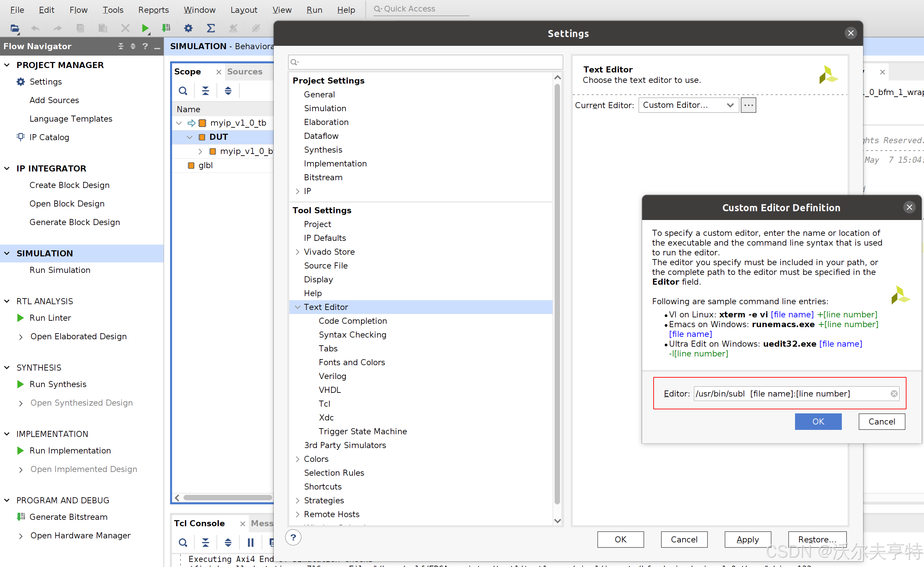Click the search icon in the Scope panel

pos(183,91)
